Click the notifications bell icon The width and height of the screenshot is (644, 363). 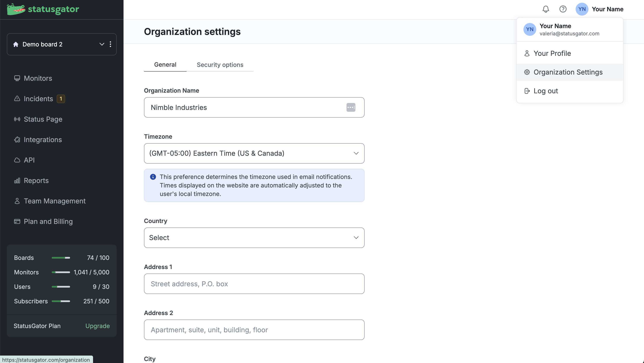click(545, 9)
